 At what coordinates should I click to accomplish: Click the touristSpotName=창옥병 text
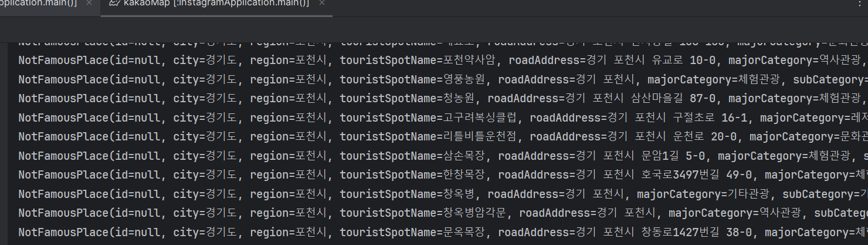pos(408,193)
